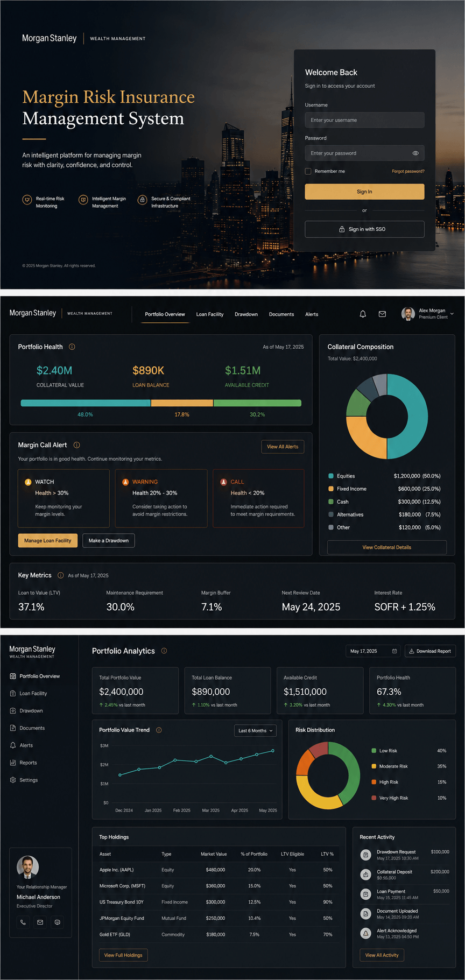Click Sign in with SSO button
Viewport: 465px width, 980px height.
coord(364,229)
